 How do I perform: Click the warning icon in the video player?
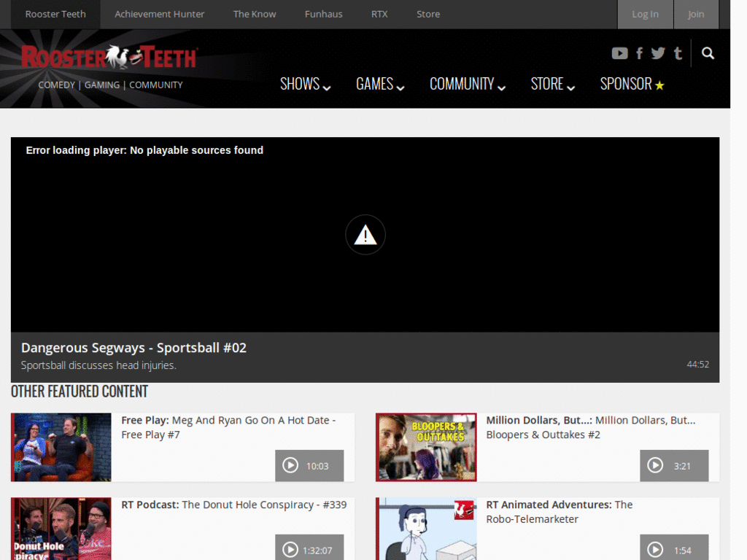[x=365, y=235]
